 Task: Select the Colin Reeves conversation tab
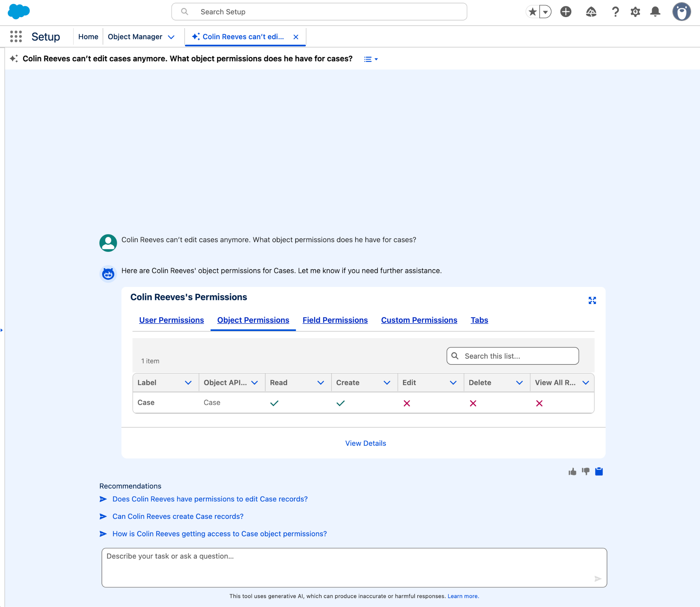pos(239,37)
